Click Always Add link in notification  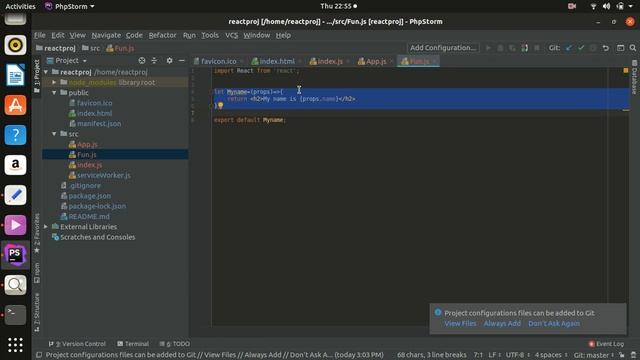click(x=502, y=323)
